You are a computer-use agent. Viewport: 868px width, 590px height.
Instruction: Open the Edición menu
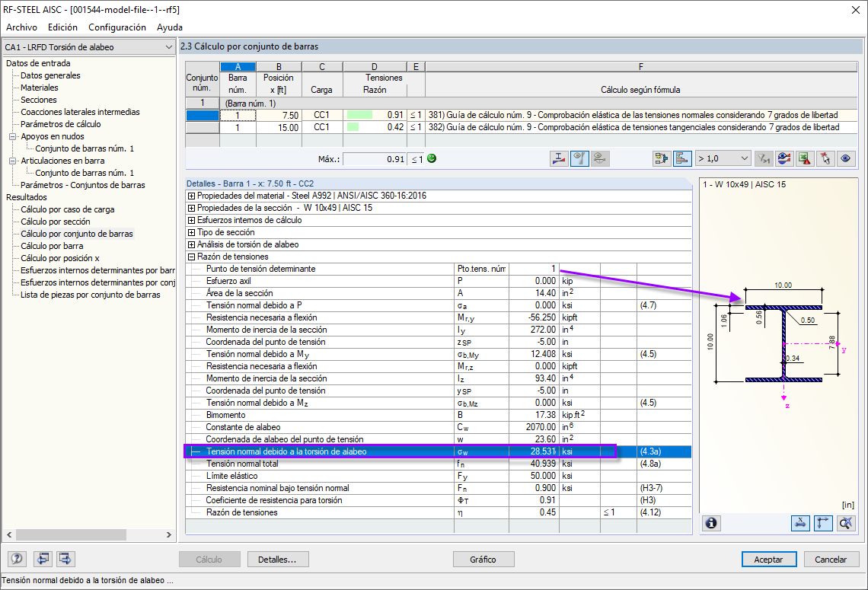click(62, 27)
